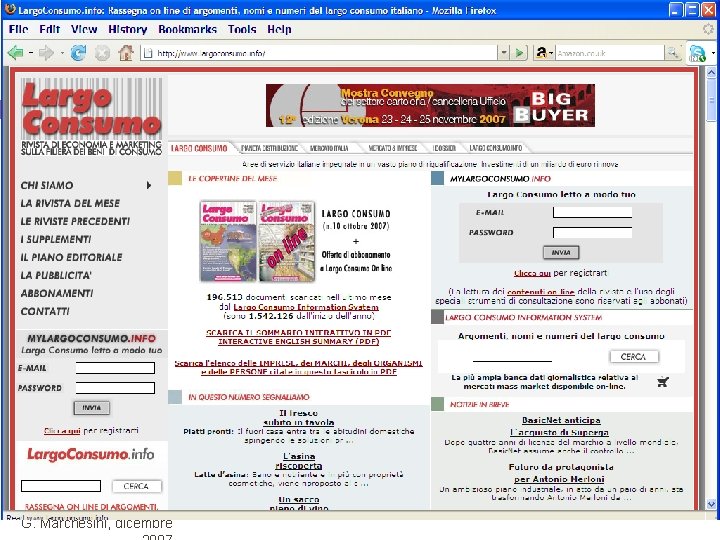Viewport: 720px width, 540px height.
Task: Open the "L'asina riscoperta" article link
Action: [298, 461]
